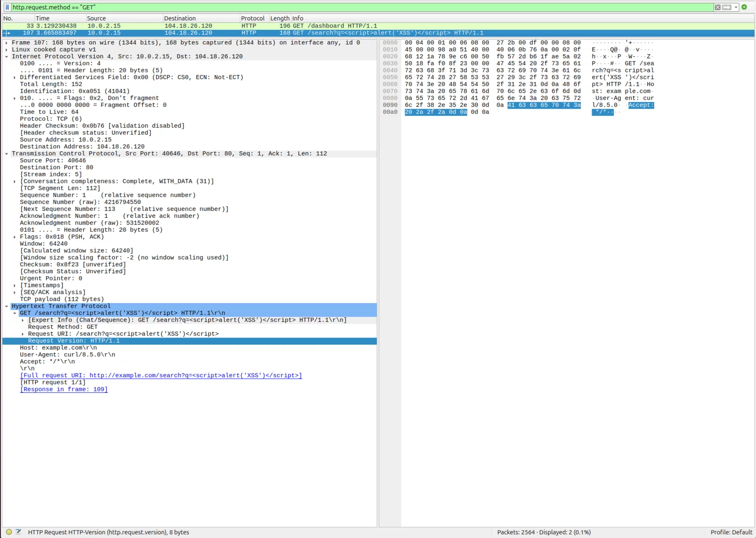
Task: Expand the TCP Flags 0x018 node
Action: tap(15, 237)
